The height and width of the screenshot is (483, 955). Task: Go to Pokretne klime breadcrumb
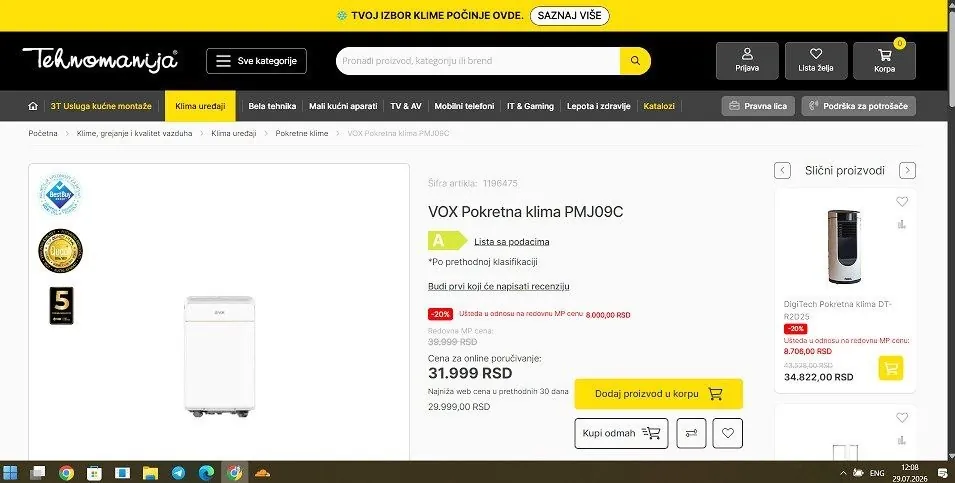pos(301,133)
